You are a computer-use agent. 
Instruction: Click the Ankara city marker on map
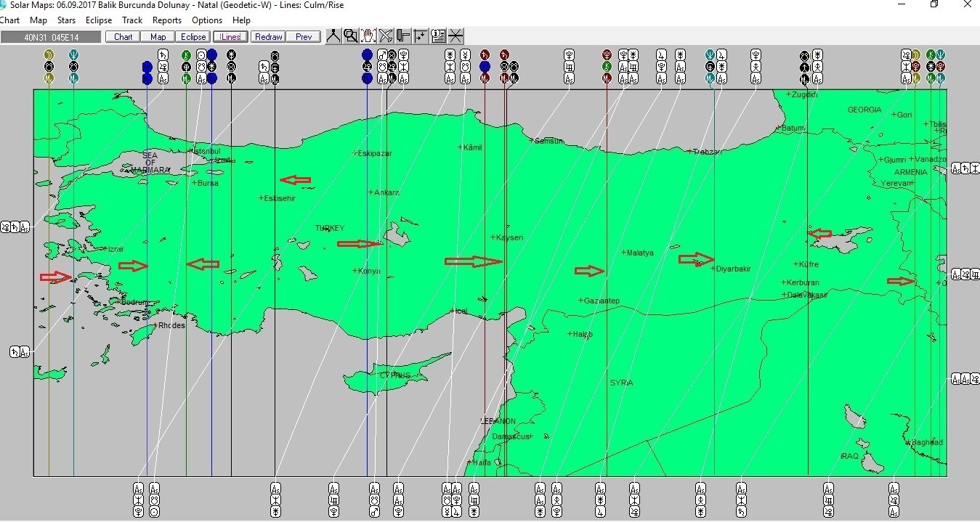pyautogui.click(x=371, y=192)
